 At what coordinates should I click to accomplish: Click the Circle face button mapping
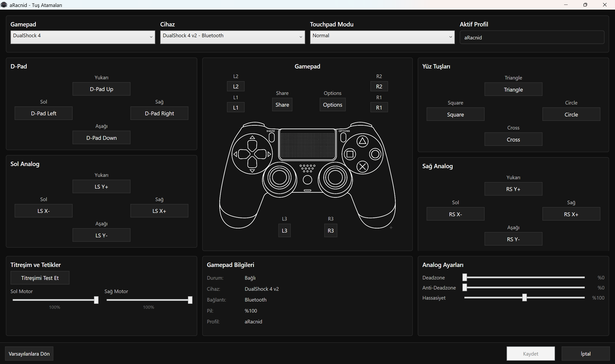(571, 114)
